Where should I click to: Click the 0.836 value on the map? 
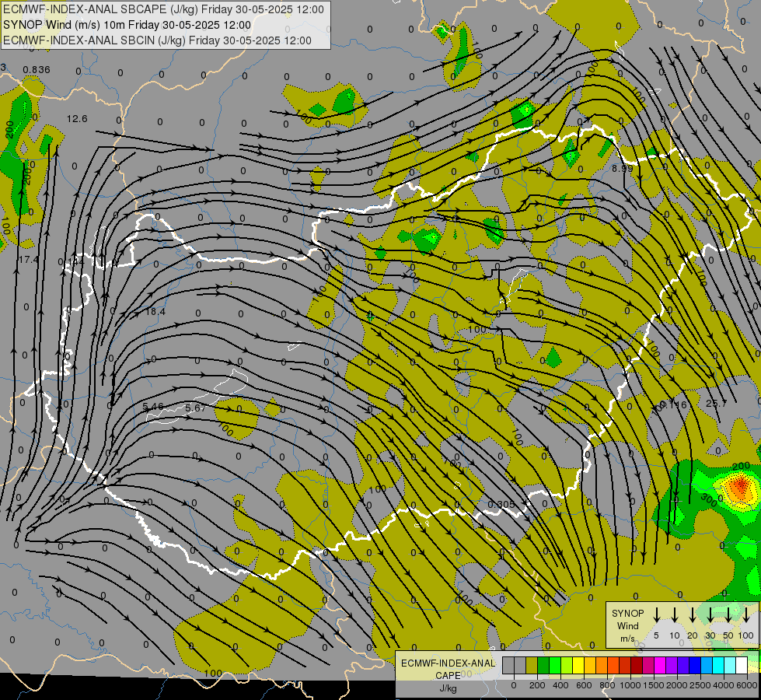pyautogui.click(x=37, y=69)
